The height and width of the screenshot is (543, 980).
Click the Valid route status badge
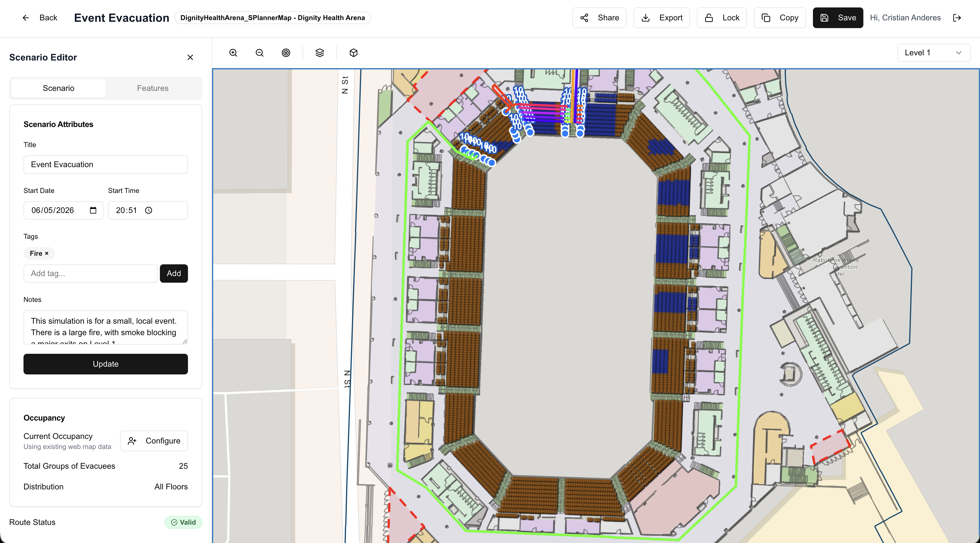pyautogui.click(x=183, y=522)
